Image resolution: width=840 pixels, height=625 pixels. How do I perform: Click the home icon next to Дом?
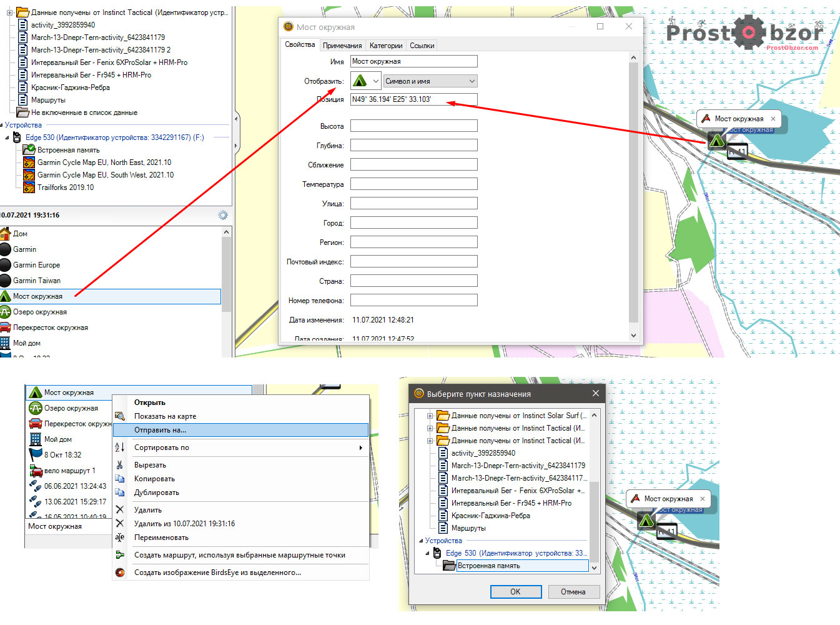6,234
